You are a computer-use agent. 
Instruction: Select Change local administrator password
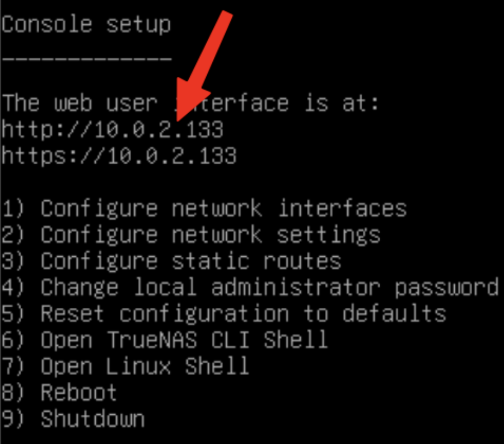click(x=269, y=288)
